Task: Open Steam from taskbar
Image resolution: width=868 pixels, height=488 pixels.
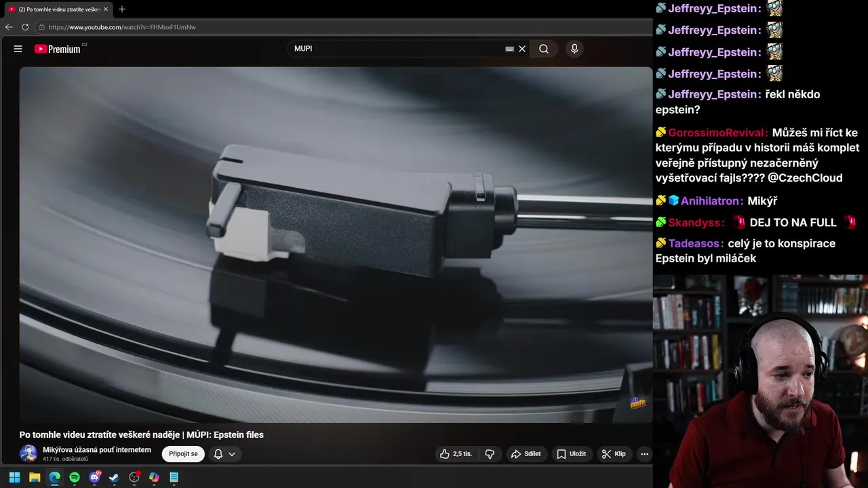Action: (114, 477)
